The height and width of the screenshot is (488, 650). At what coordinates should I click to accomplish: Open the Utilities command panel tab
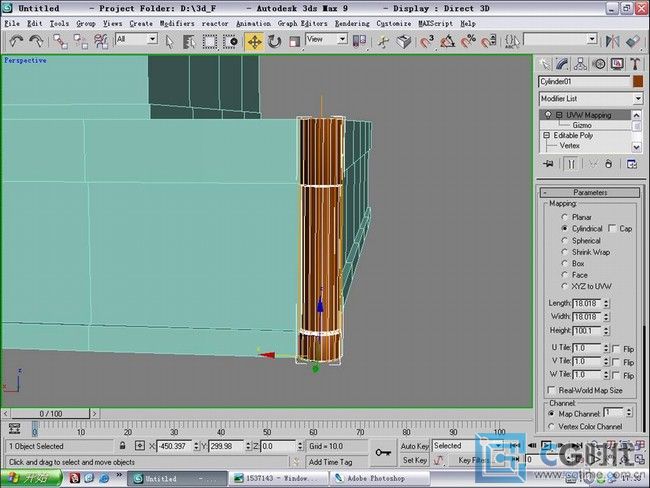coord(635,64)
